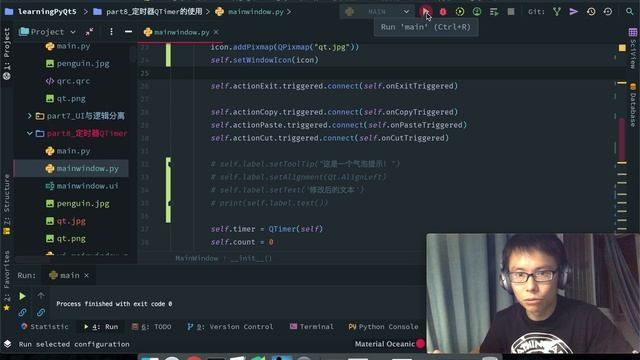The image size is (640, 360).
Task: Open Project panel options (three dots)
Action: click(x=111, y=31)
